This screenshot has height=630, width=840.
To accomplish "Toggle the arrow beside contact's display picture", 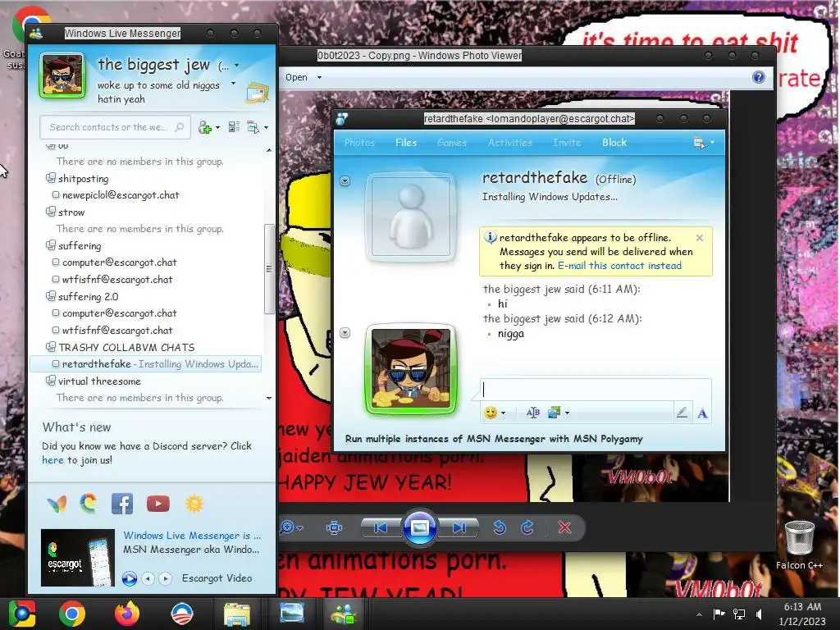I will (345, 181).
